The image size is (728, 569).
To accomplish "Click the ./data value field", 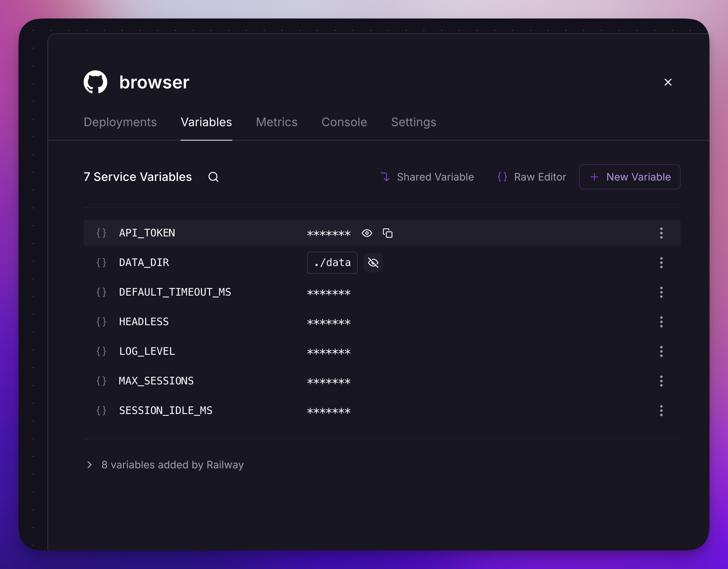I will coord(332,263).
